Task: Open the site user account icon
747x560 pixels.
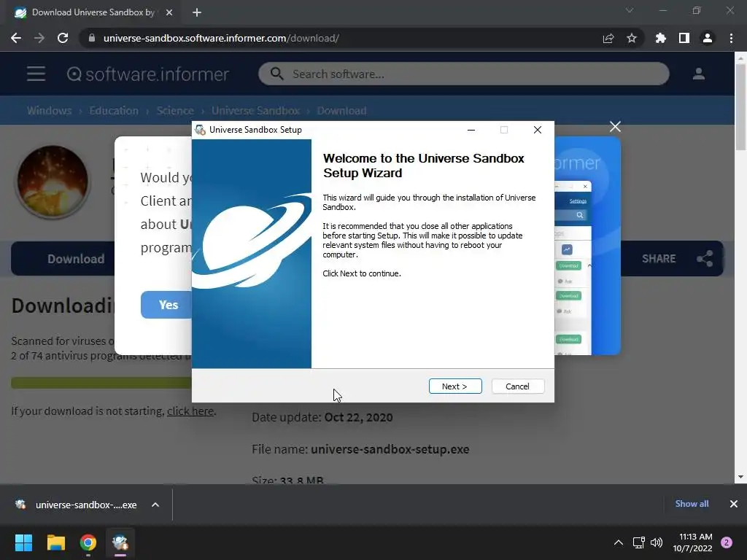Action: coord(698,74)
